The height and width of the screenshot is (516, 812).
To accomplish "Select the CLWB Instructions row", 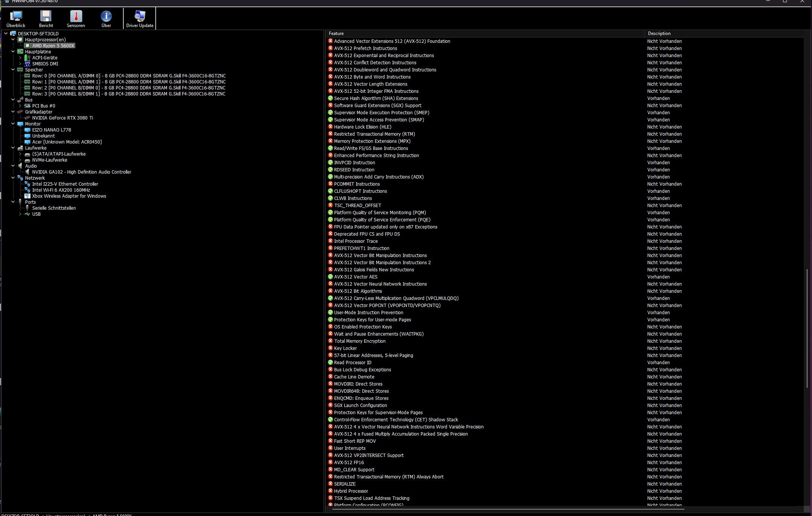I will point(565,198).
